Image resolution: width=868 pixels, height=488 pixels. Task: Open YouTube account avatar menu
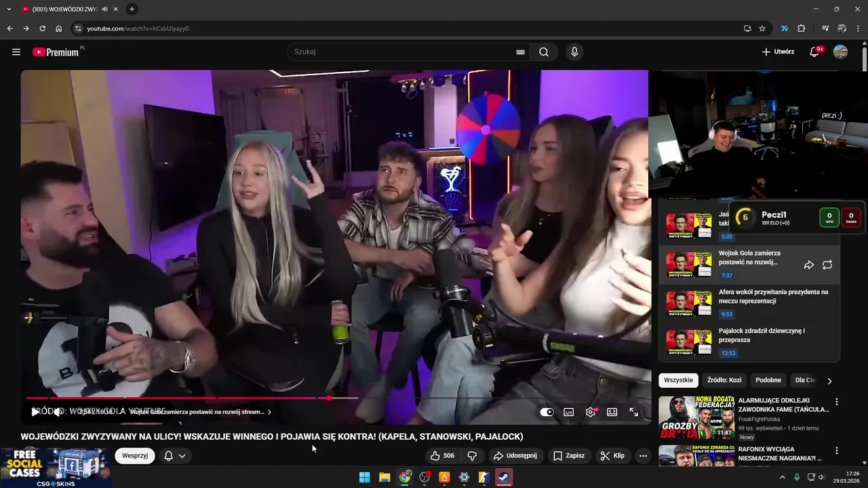pyautogui.click(x=840, y=52)
